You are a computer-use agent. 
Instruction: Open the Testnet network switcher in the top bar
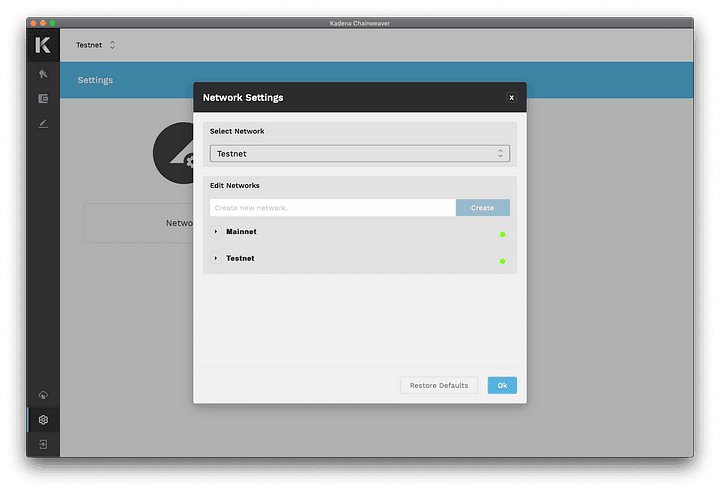[96, 45]
